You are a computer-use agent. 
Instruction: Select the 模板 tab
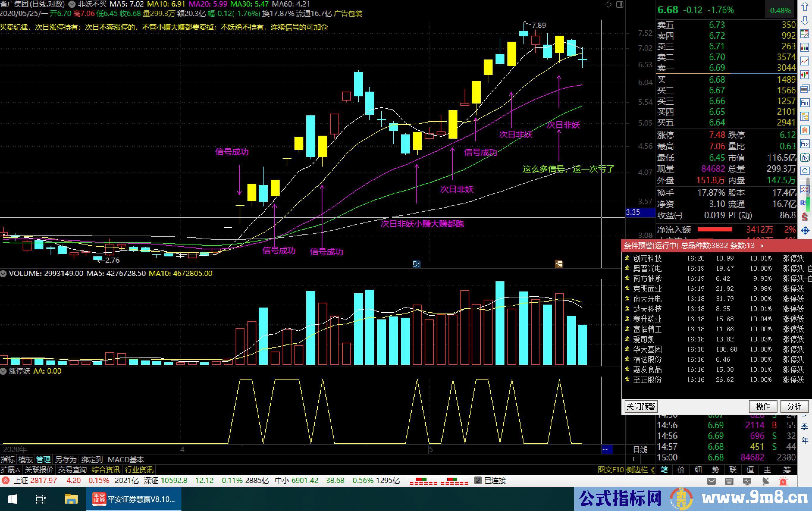26,459
